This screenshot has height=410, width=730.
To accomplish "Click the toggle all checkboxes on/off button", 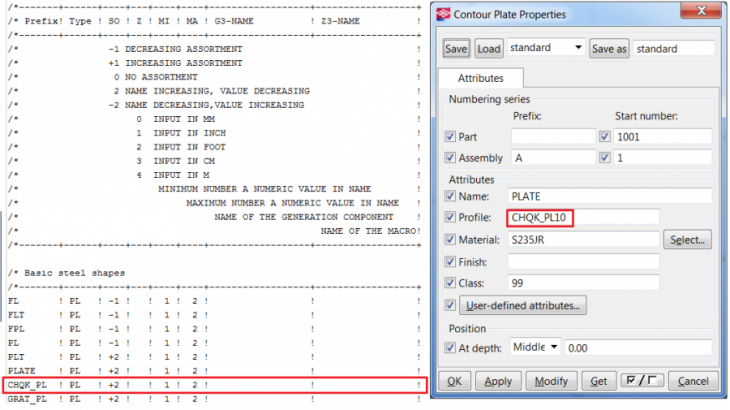I will click(x=642, y=380).
